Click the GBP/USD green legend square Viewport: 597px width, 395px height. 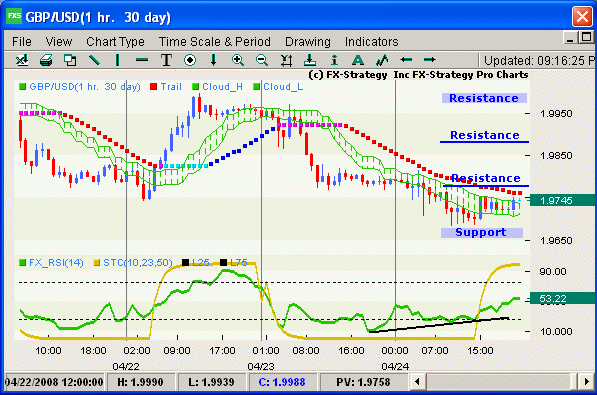tap(22, 87)
